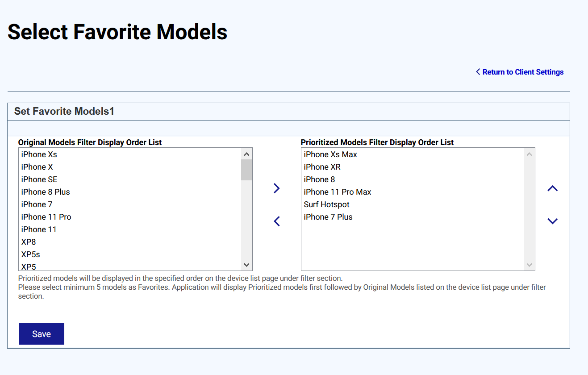Pick iPhone 11 Pro from original list
588x375 pixels.
(x=46, y=217)
